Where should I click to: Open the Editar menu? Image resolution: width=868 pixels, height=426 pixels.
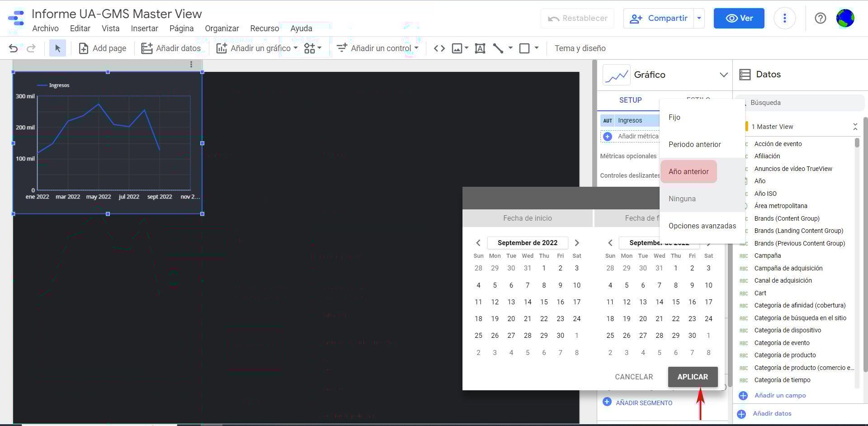(80, 28)
